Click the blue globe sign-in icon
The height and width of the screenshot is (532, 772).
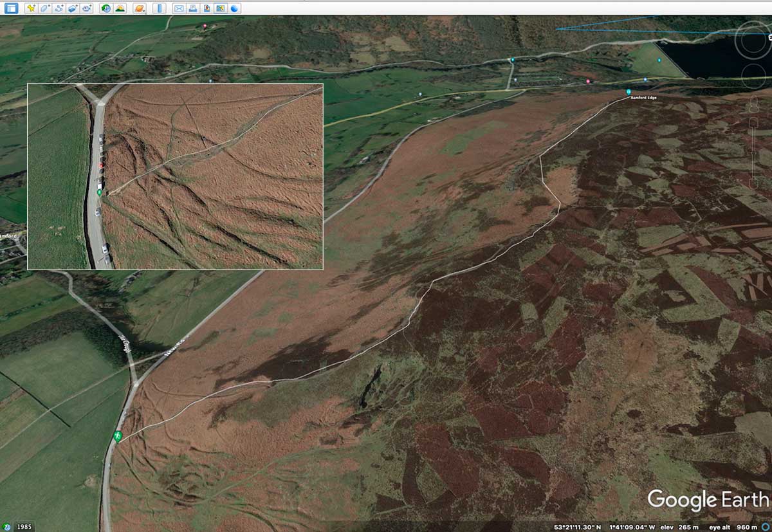click(235, 8)
